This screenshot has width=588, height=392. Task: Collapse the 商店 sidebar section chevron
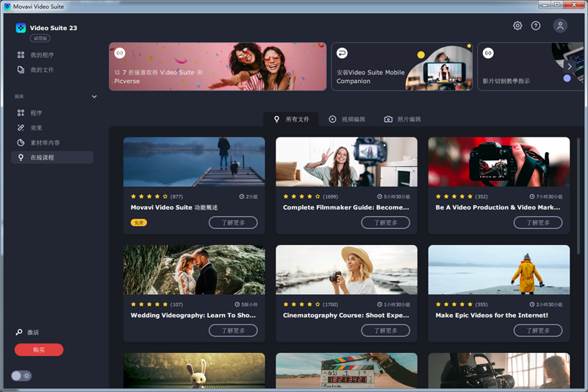point(94,96)
